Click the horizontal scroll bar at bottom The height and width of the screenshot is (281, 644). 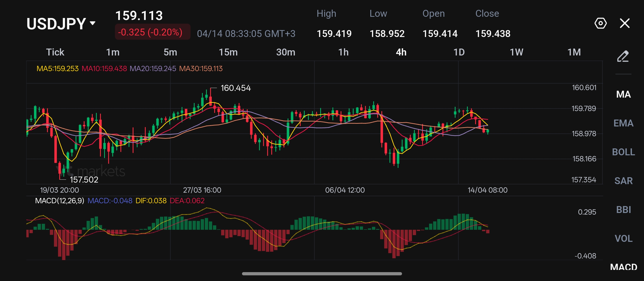322,274
